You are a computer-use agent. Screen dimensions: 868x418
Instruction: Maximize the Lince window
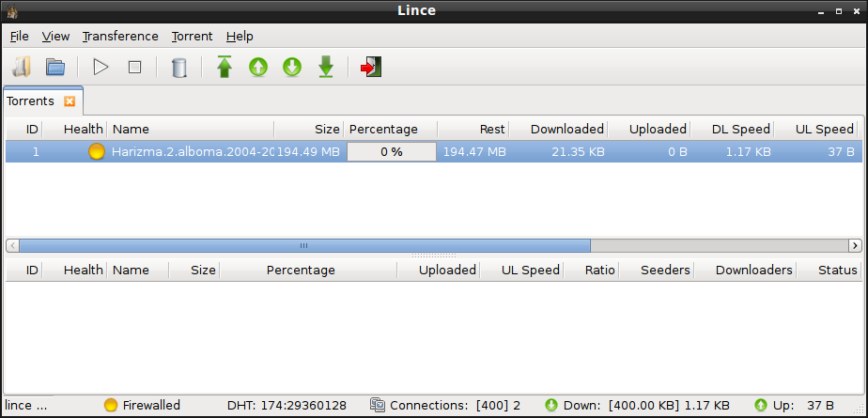click(x=839, y=11)
